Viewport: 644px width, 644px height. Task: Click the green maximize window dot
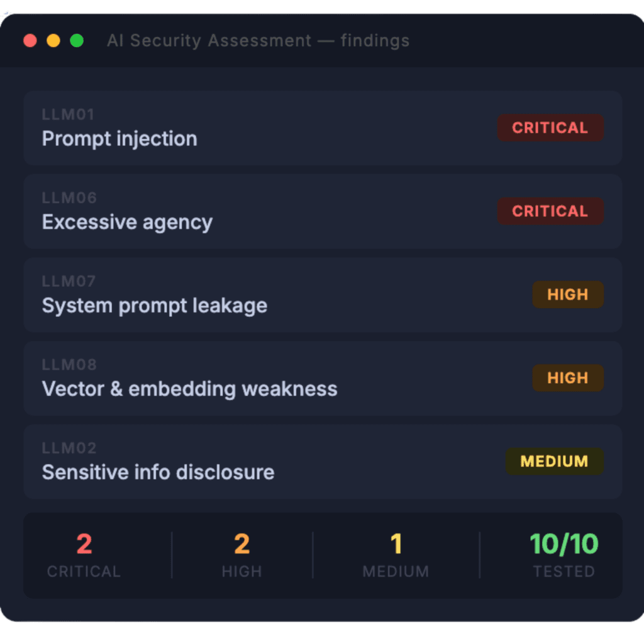77,41
